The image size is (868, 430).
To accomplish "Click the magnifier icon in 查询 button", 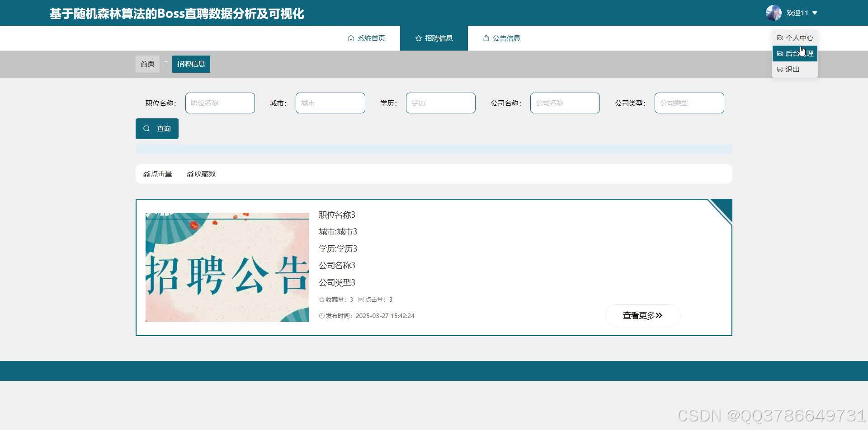I will (146, 129).
